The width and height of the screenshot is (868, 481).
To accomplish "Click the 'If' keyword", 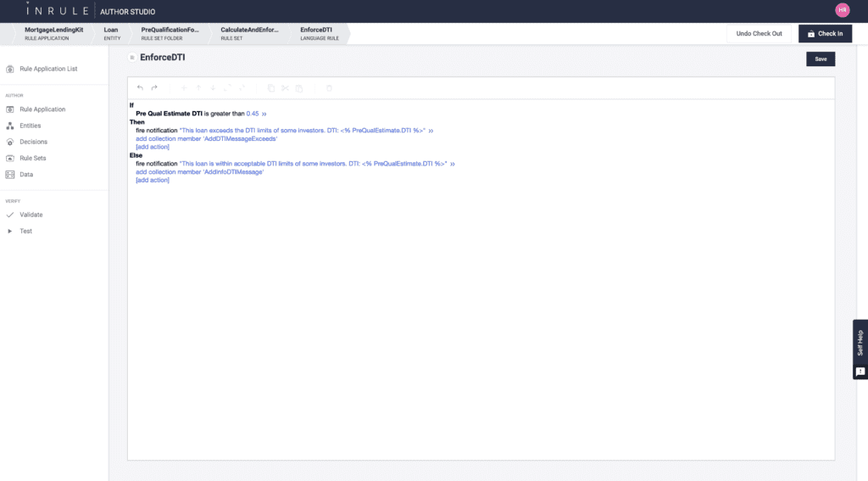I will [x=131, y=105].
